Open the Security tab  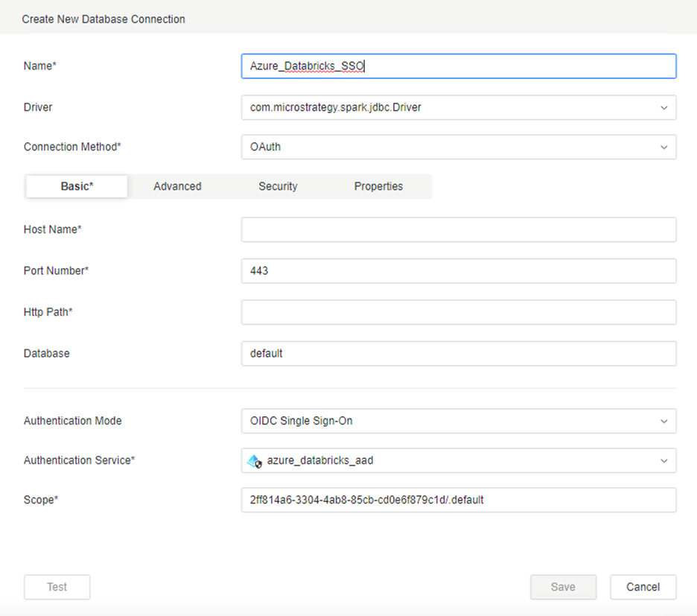(278, 186)
